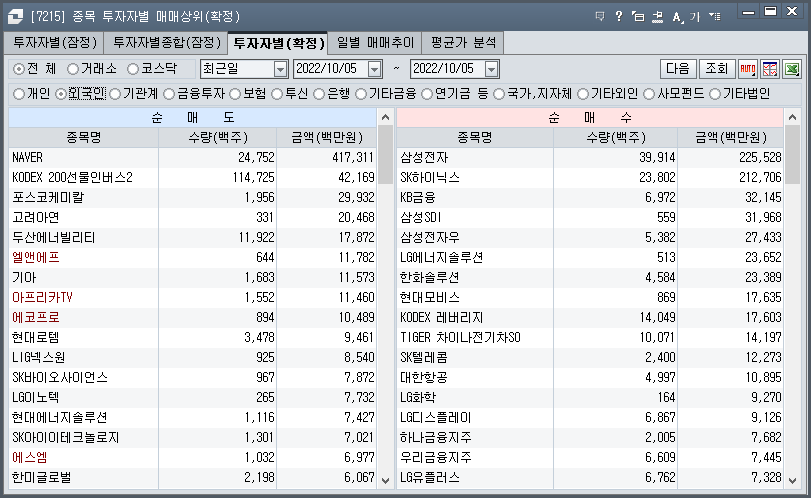
Task: Select the 투자자별(확정) tab
Action: pos(278,43)
